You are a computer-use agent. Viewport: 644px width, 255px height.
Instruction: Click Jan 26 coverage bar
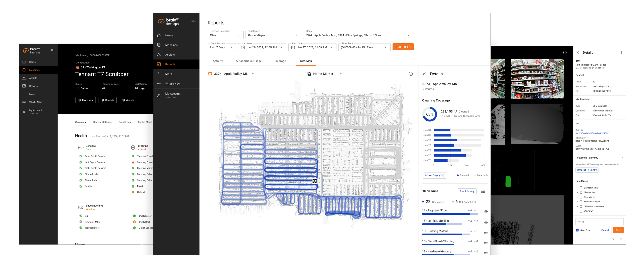[450, 155]
